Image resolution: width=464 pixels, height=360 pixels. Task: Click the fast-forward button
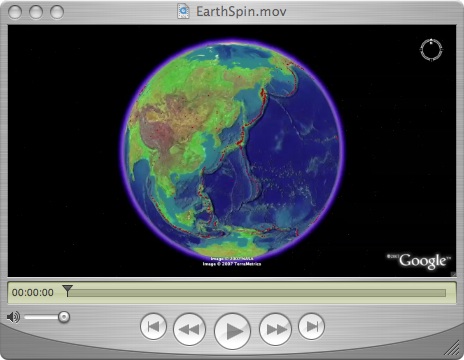(x=275, y=329)
